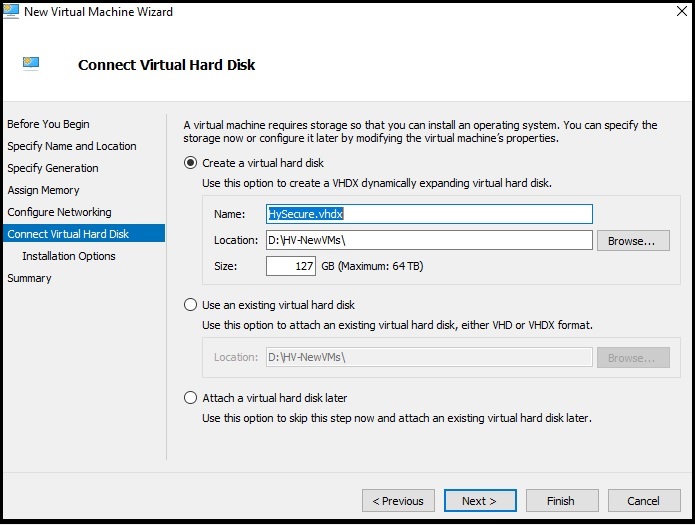695x525 pixels.
Task: Open the Assign Memory step
Action: tap(43, 190)
